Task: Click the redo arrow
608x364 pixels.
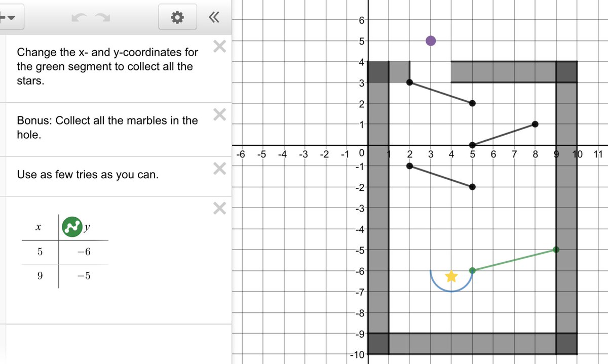Action: (x=103, y=18)
